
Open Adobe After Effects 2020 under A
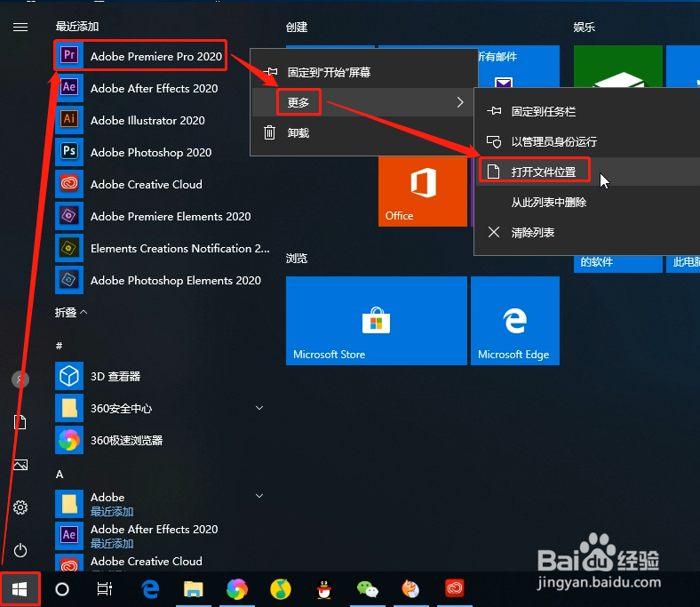(154, 536)
